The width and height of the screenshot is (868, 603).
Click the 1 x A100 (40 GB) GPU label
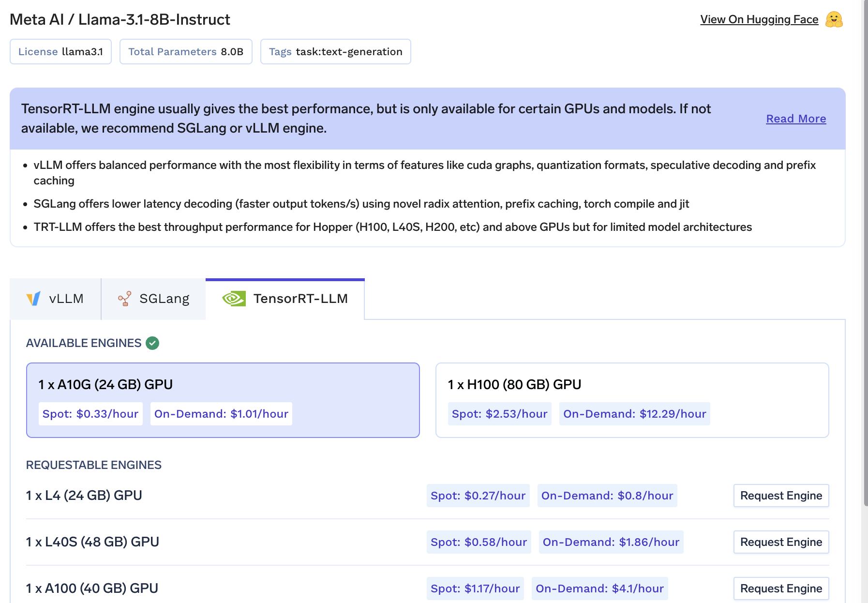92,588
